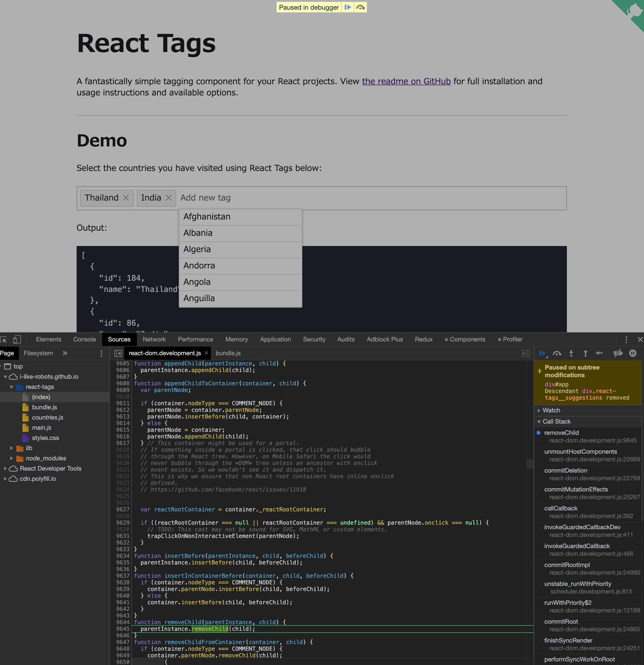Screen dimensions: 644x665
Task: Open React Profiler tab
Action: (510, 339)
